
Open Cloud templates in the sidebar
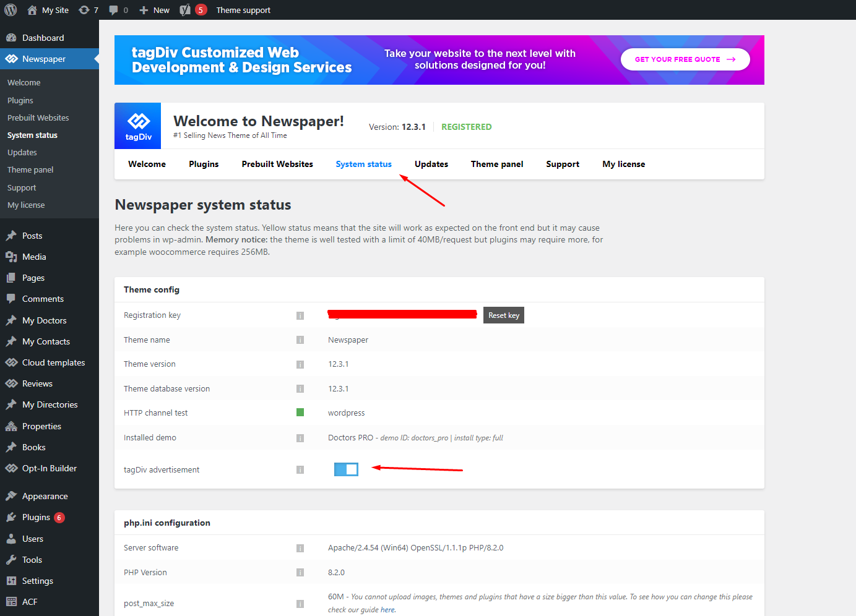(x=50, y=362)
